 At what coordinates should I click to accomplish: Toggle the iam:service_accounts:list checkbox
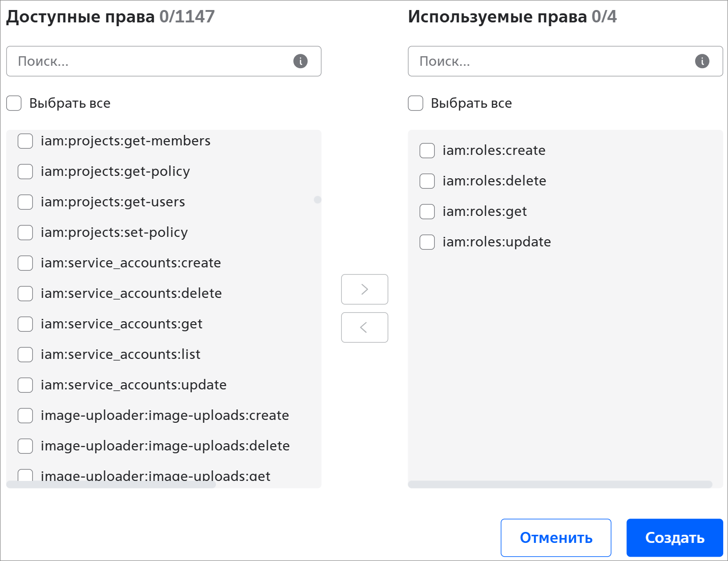click(25, 355)
